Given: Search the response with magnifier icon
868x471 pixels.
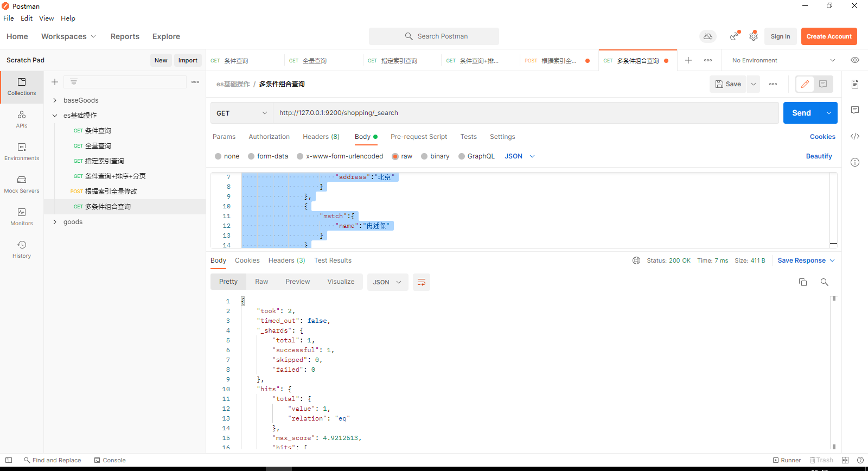Looking at the screenshot, I should click(x=825, y=282).
